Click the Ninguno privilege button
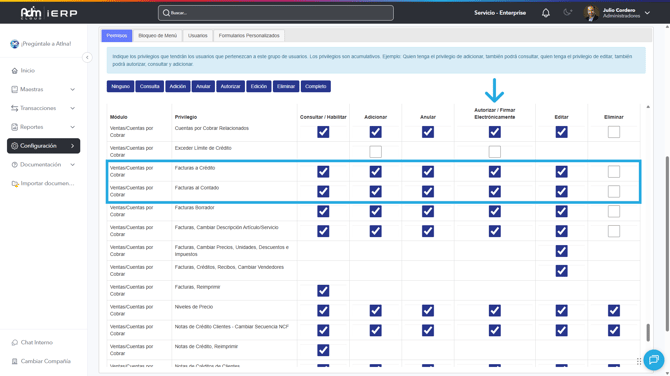Viewport: 670px width, 376px height. [120, 86]
